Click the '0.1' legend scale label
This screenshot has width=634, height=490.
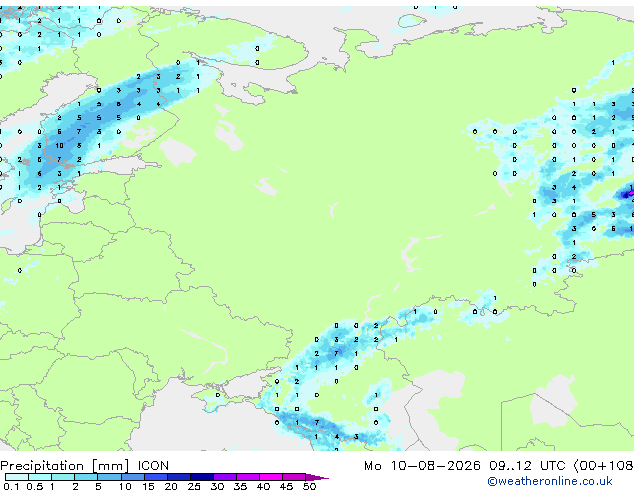click(x=11, y=486)
